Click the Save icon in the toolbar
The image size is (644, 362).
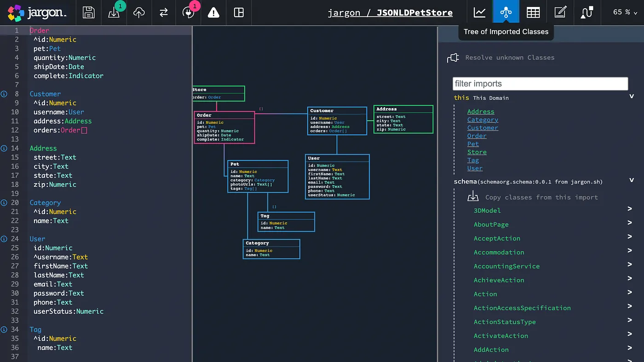tap(88, 12)
